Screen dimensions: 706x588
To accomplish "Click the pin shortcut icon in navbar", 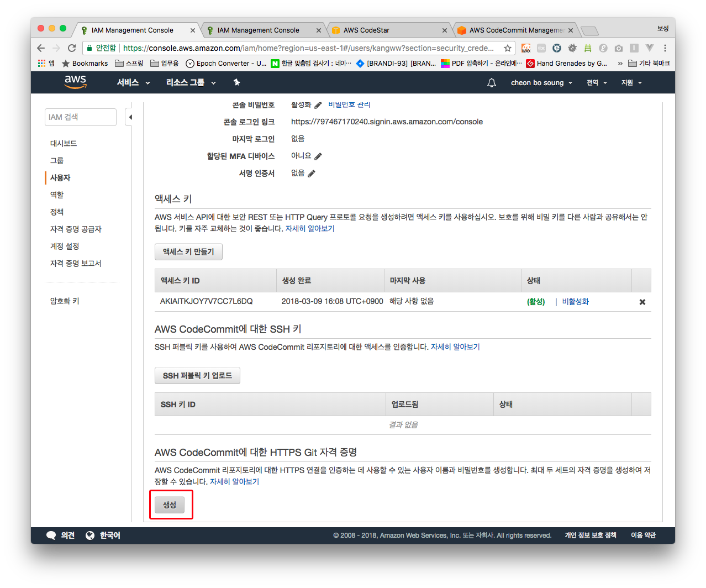I will [x=236, y=82].
